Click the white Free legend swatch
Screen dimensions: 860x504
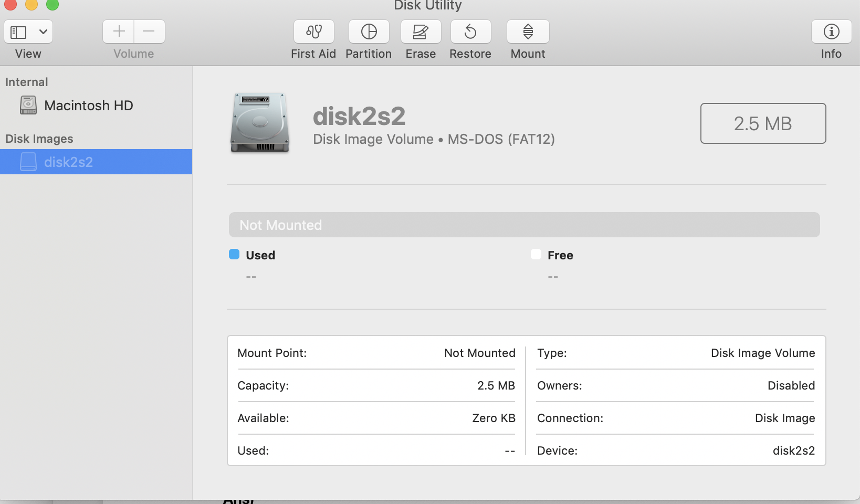(536, 255)
